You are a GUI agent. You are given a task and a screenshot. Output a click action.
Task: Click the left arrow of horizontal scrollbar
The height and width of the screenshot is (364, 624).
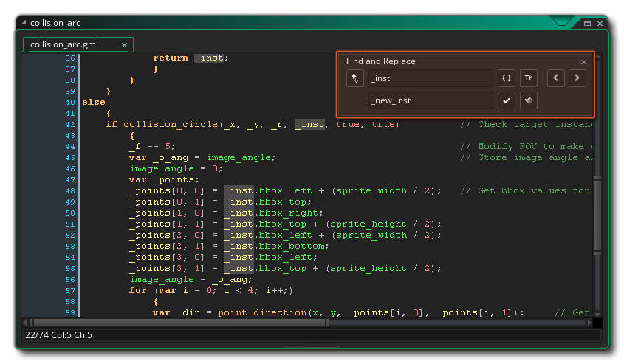(x=25, y=323)
